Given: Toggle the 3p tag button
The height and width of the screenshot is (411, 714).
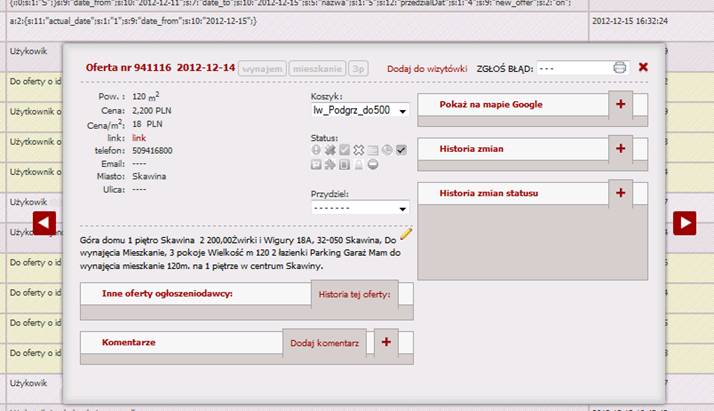Looking at the screenshot, I should [358, 69].
